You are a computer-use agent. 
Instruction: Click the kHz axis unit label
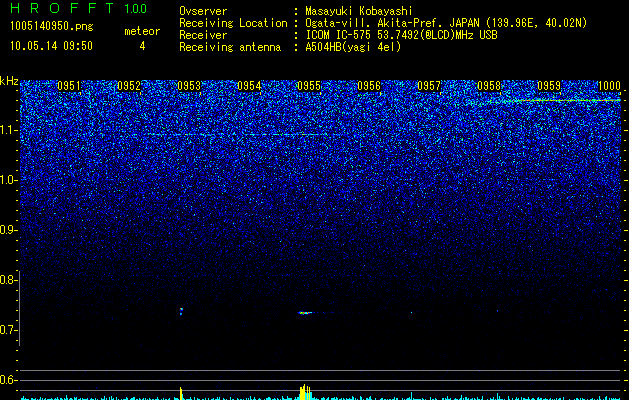[9, 81]
